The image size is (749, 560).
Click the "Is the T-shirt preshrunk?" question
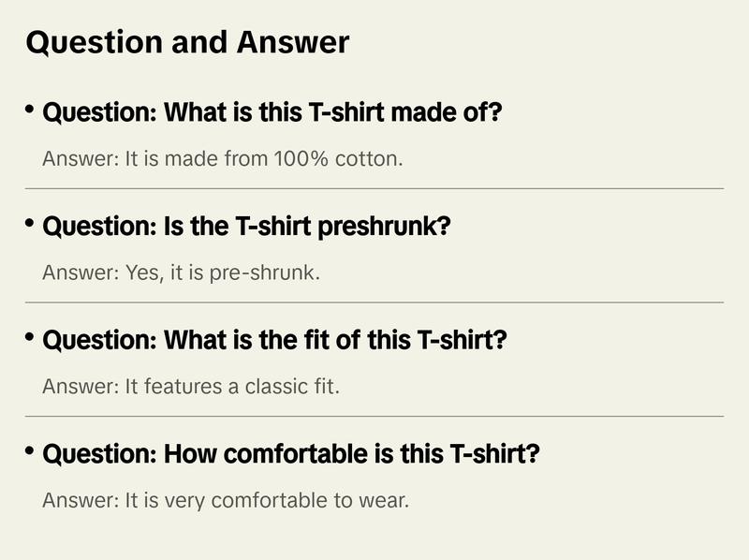pyautogui.click(x=246, y=227)
